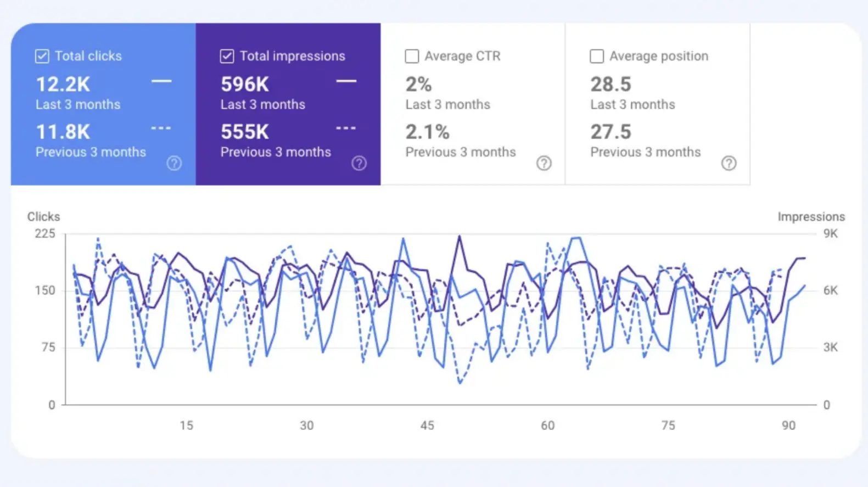Click Previous 3 months under 27.5
The height and width of the screenshot is (487, 868).
click(x=646, y=152)
